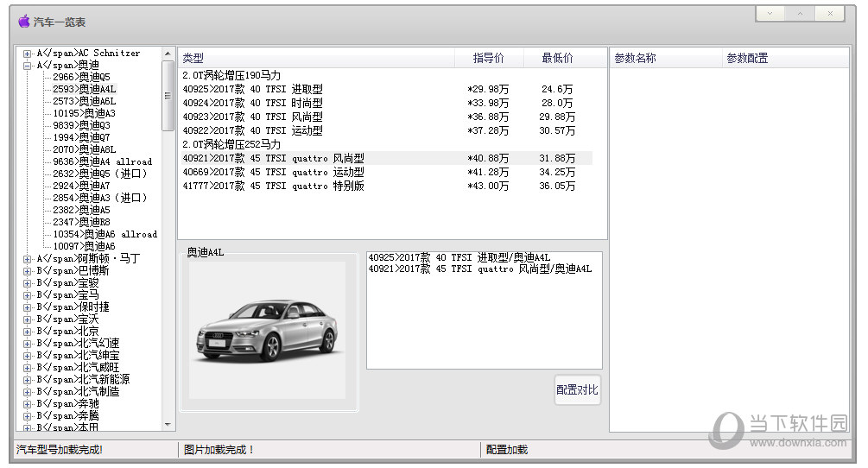Screen dimensions: 868x468
Task: Click the *29.98万 guide price cell
Action: tap(488, 90)
